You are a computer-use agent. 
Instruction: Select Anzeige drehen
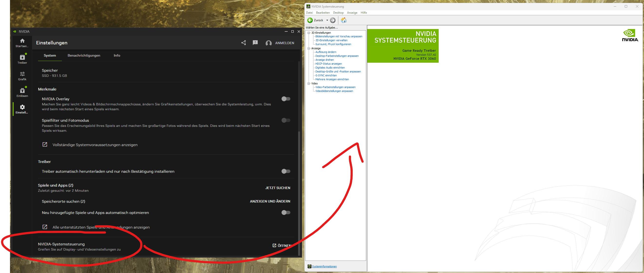pyautogui.click(x=324, y=60)
